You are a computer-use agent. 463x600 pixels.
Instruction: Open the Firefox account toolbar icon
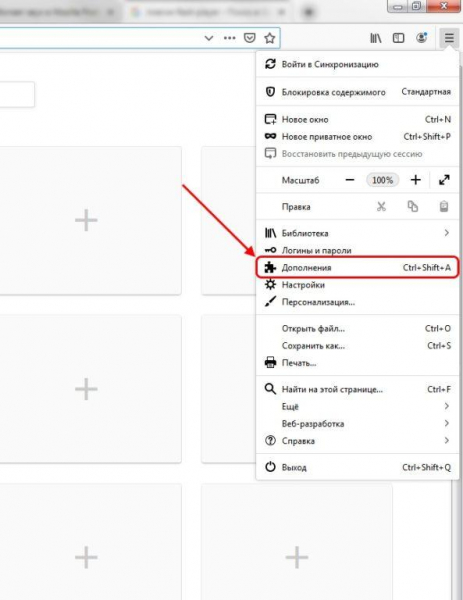pyautogui.click(x=421, y=38)
